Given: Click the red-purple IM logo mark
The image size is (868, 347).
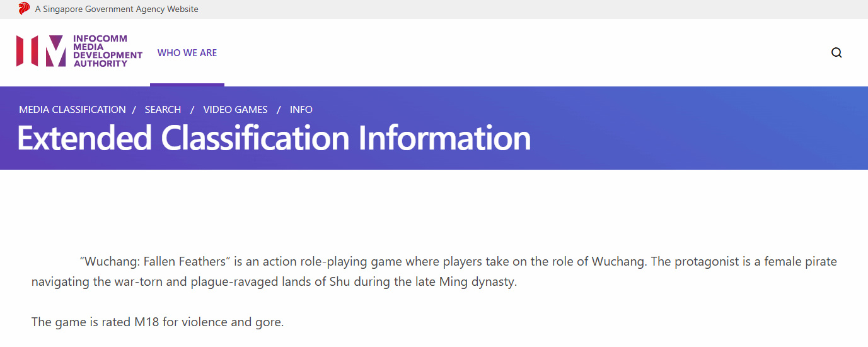Looking at the screenshot, I should [x=41, y=51].
